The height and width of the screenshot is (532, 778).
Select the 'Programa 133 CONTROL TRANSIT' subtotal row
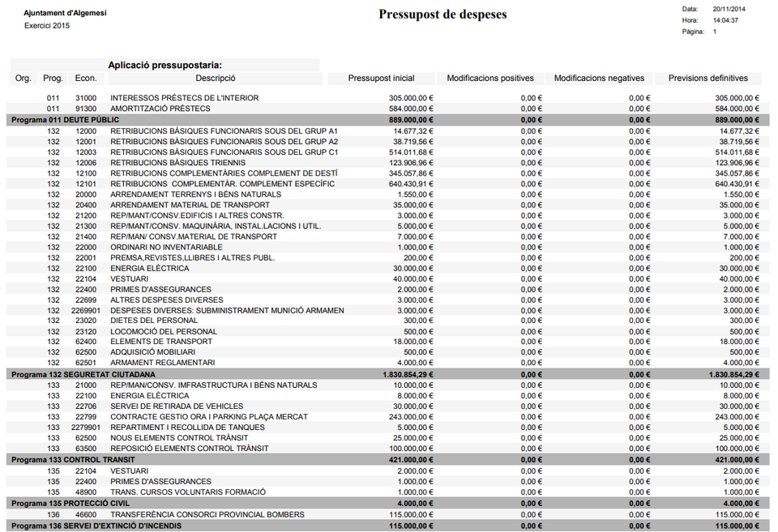point(388,460)
